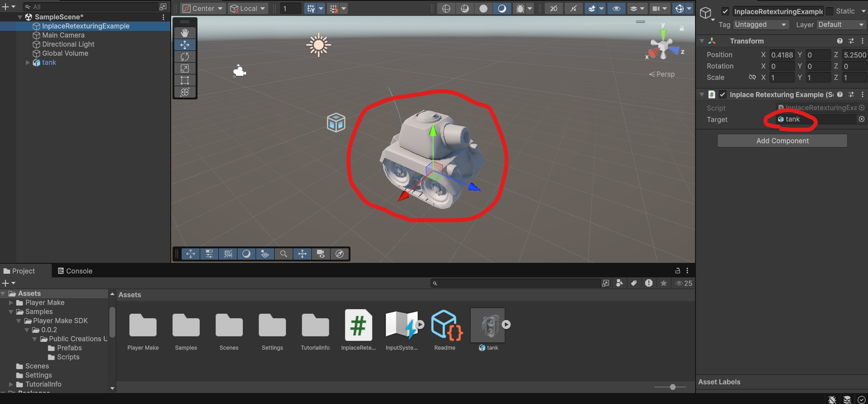This screenshot has height=404, width=868.
Task: Click the Add Component button
Action: 782,141
